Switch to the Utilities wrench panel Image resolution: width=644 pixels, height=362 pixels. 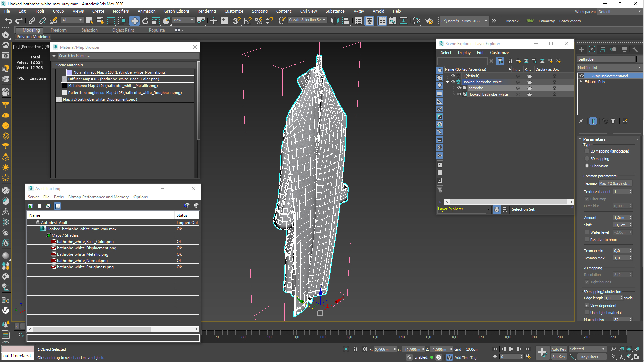coord(635,49)
